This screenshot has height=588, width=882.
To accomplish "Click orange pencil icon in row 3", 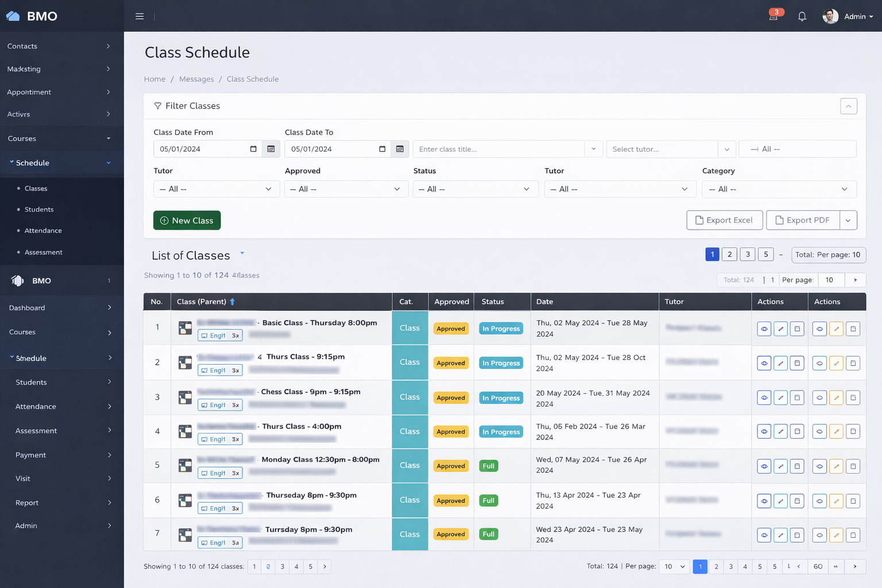I will 836,397.
